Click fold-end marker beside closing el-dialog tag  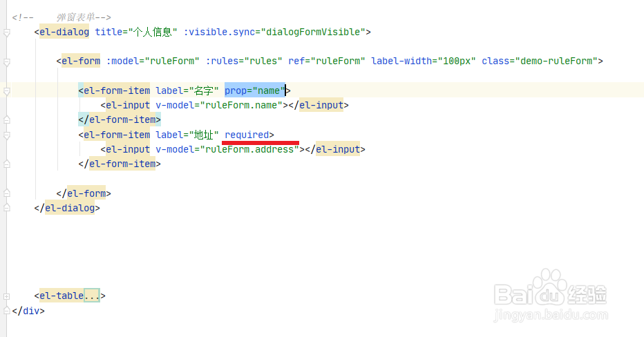7,208
